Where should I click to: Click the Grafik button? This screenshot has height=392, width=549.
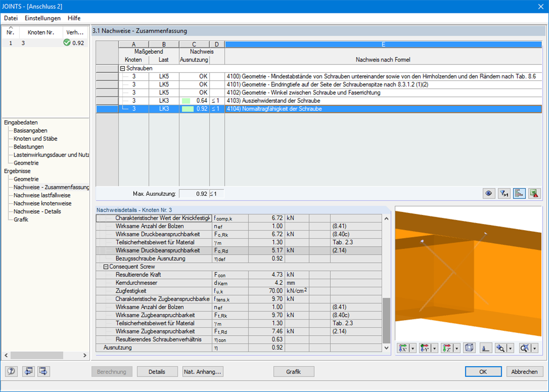click(x=293, y=372)
